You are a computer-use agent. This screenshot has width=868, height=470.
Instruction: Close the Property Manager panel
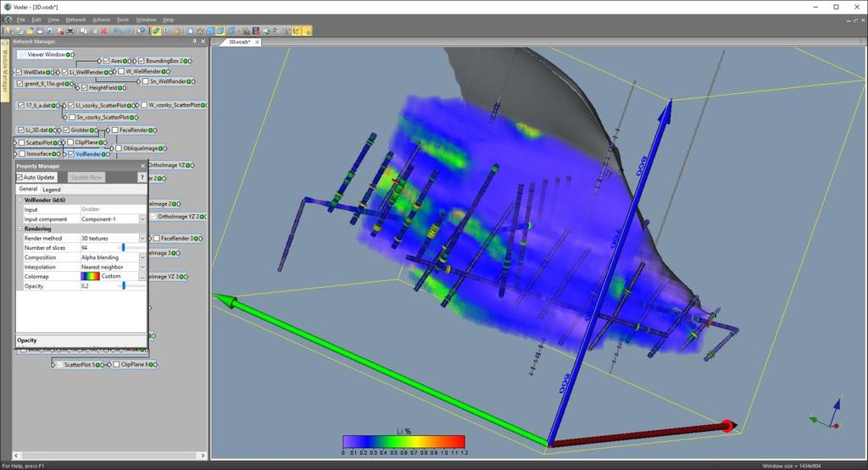coord(142,166)
